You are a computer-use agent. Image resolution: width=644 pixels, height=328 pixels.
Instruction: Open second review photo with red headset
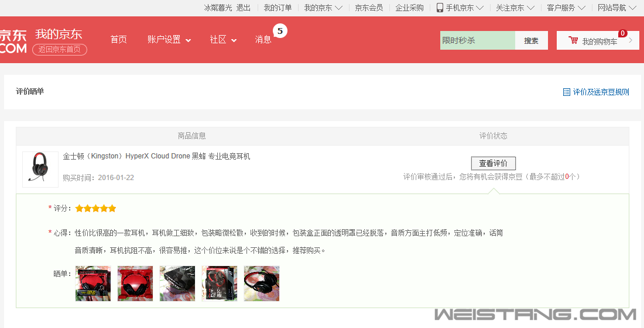click(x=135, y=284)
